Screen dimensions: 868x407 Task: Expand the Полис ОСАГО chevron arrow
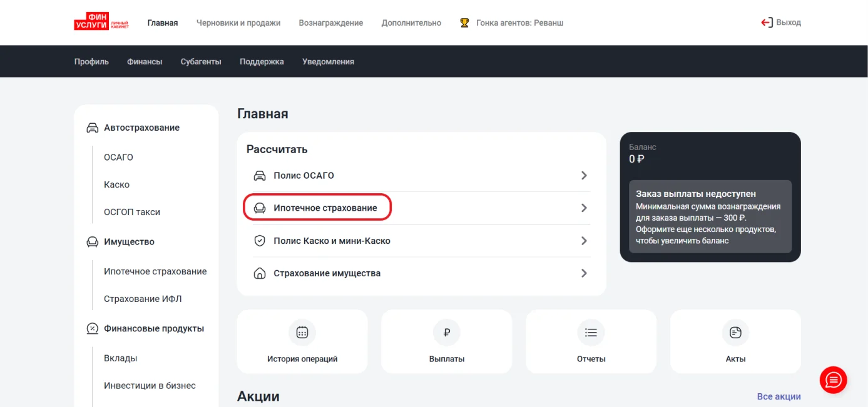[584, 176]
